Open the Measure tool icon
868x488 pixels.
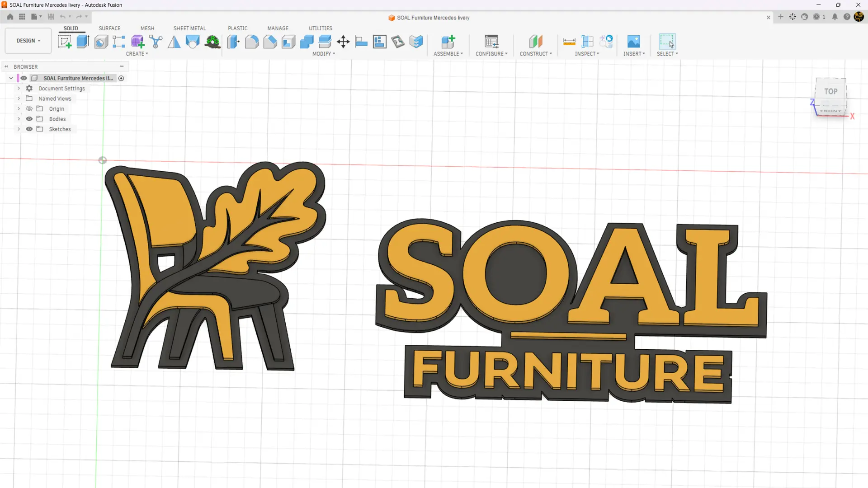tap(569, 42)
